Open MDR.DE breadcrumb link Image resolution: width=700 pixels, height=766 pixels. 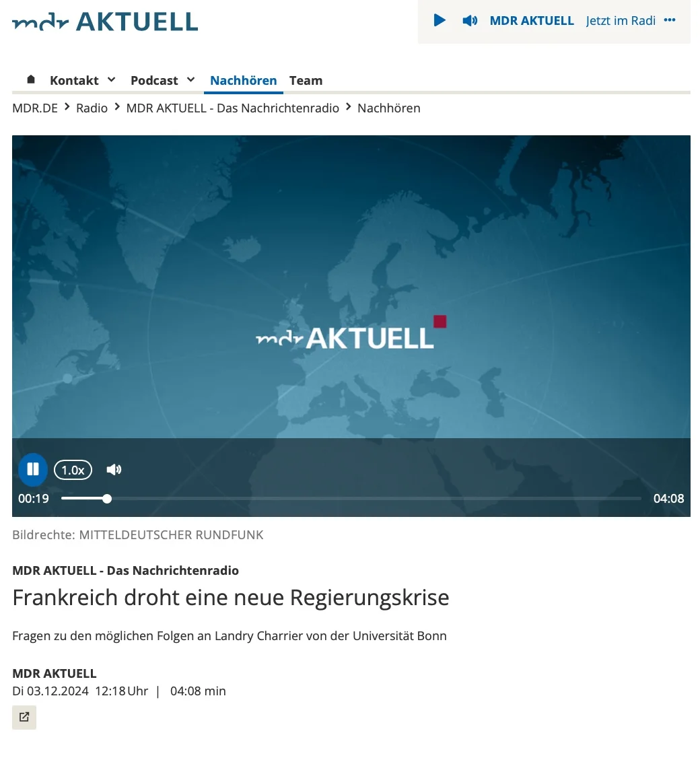[x=35, y=108]
